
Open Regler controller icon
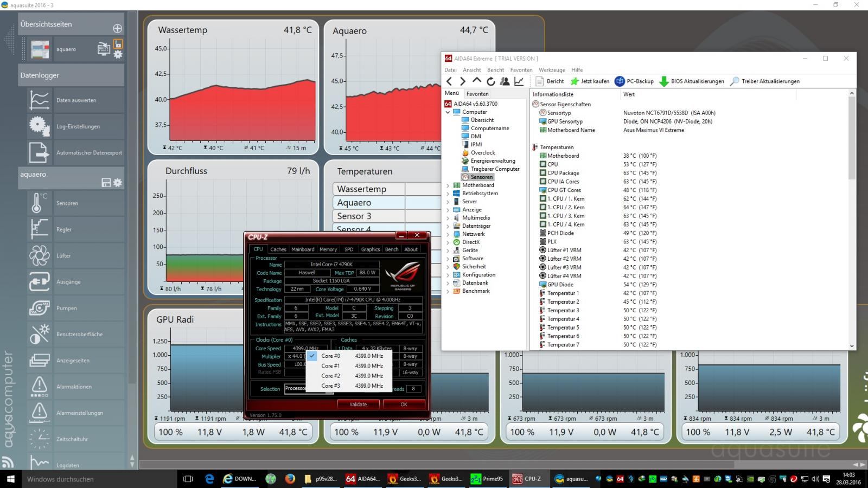pos(39,229)
